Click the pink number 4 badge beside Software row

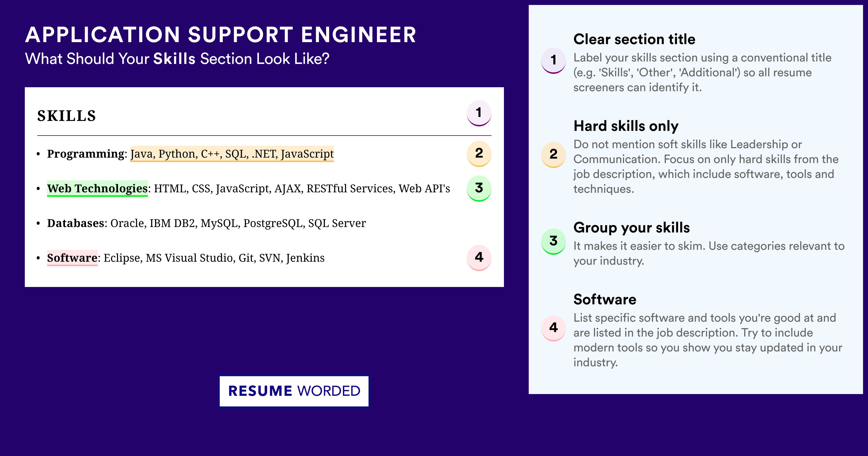479,258
